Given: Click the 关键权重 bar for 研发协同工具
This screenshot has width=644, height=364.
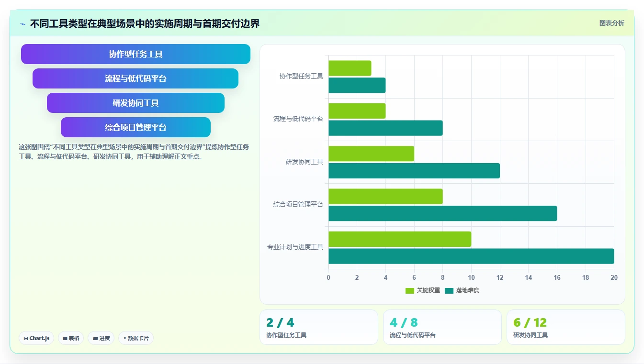Looking at the screenshot, I should coord(372,154).
